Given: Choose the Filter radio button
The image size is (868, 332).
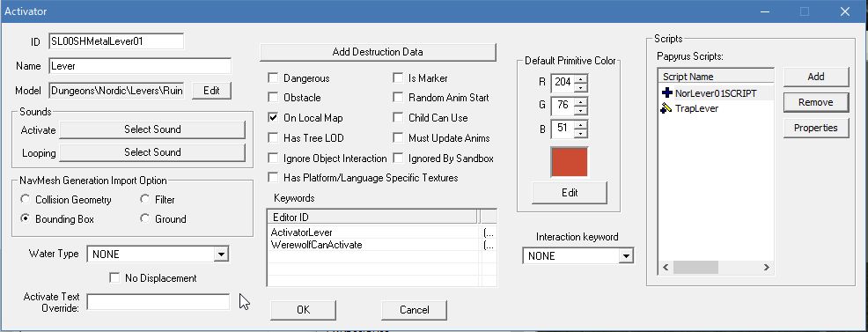Looking at the screenshot, I should coord(144,199).
